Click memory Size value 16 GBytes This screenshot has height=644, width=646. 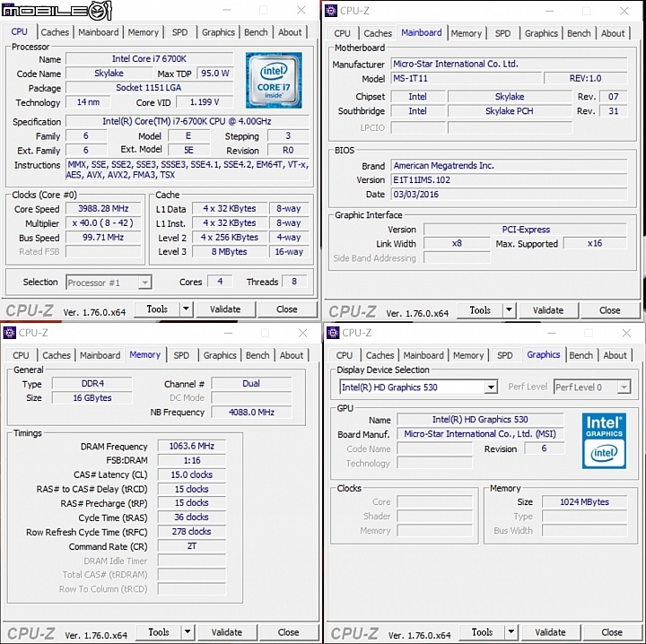point(92,397)
